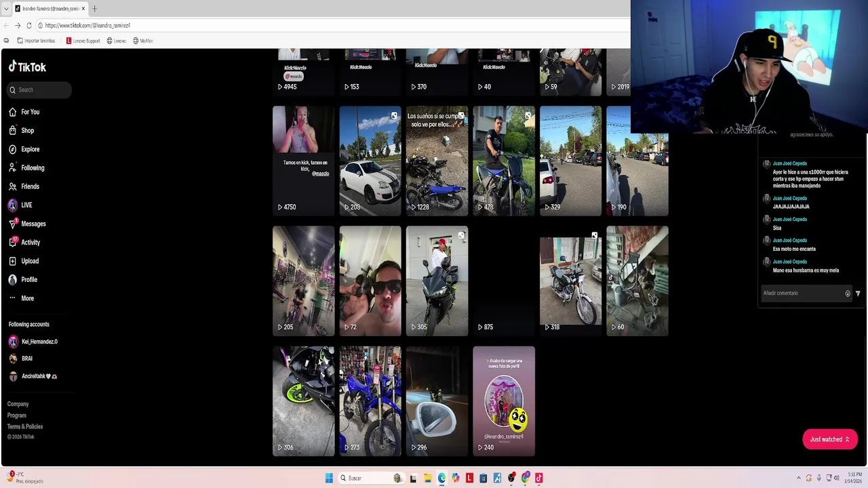Click the taskbar Buscar search box
Screen dimensions: 868x488
[372, 478]
